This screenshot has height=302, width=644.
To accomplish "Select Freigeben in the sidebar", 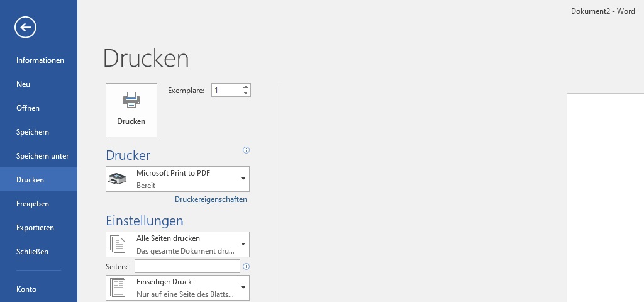I will point(33,204).
